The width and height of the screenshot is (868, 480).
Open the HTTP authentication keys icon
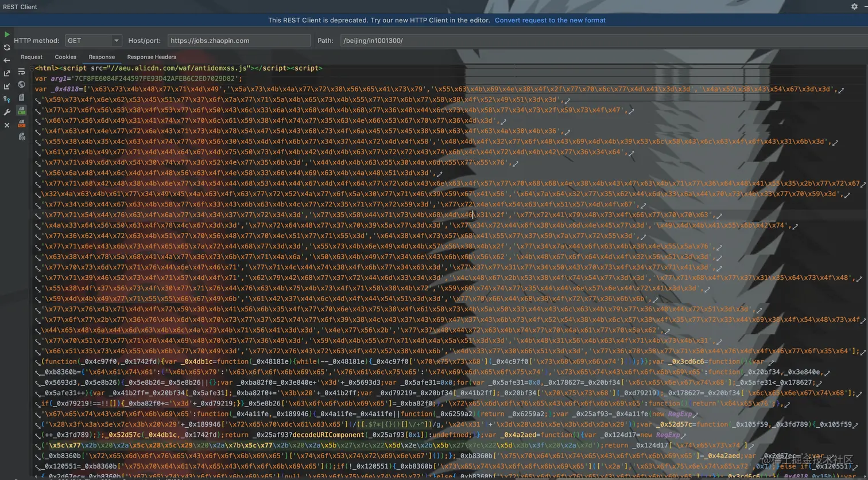point(7,99)
